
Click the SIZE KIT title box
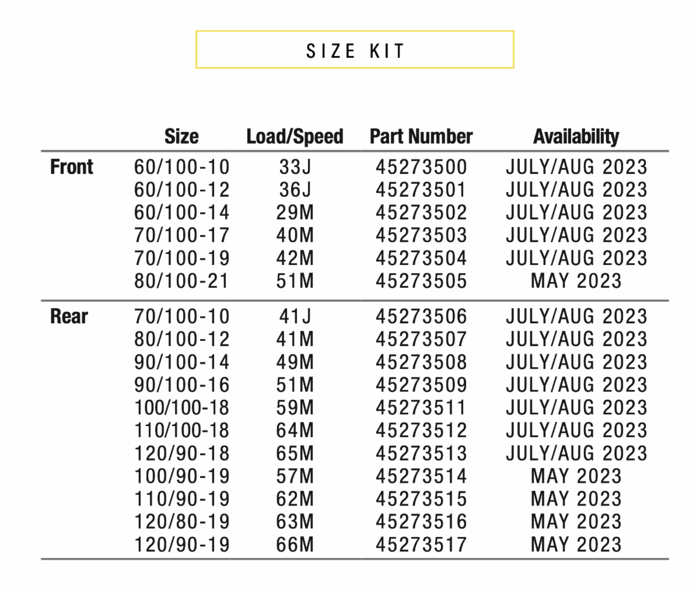tap(355, 50)
